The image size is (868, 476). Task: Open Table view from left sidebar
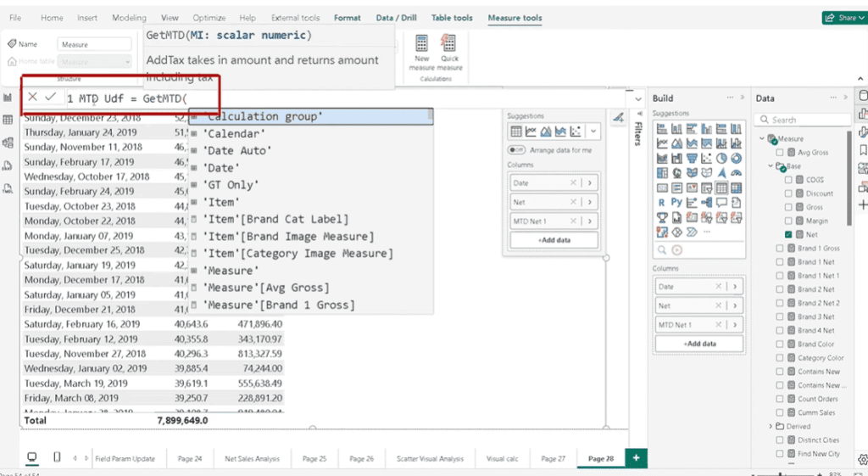pos(8,120)
